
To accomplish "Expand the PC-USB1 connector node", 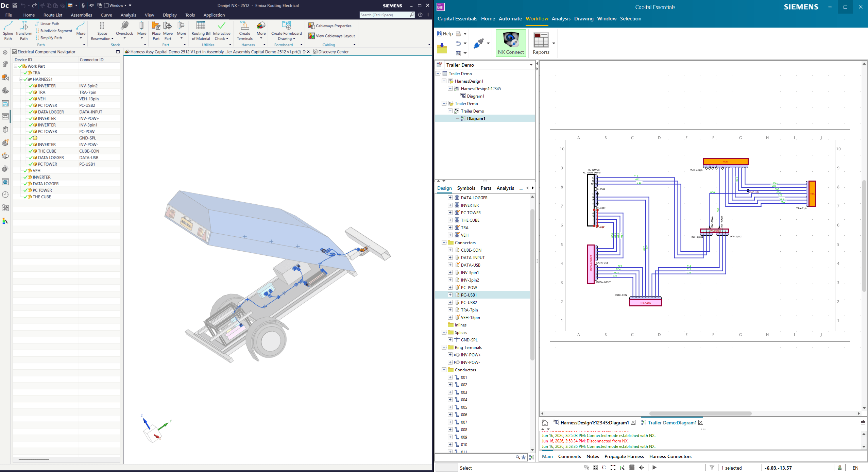I will pos(450,295).
